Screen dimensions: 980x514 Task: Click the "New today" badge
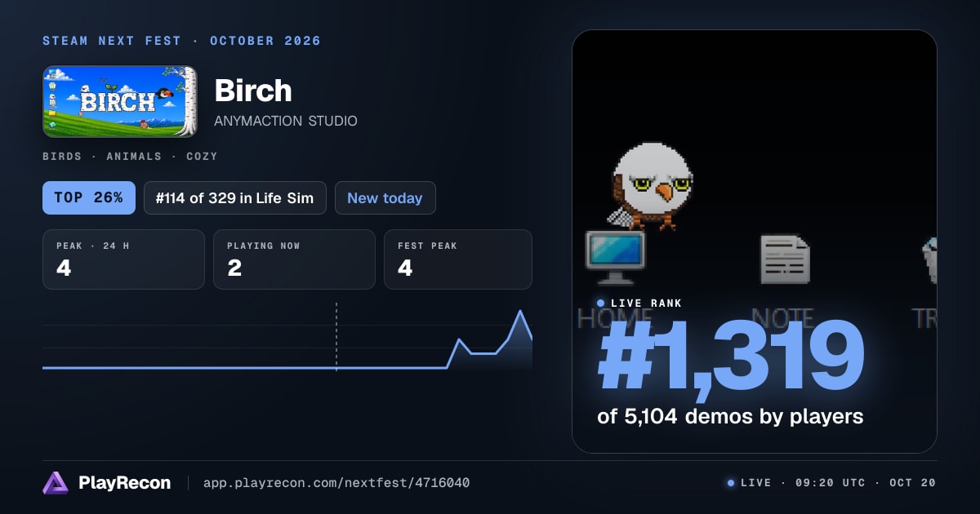pos(385,197)
